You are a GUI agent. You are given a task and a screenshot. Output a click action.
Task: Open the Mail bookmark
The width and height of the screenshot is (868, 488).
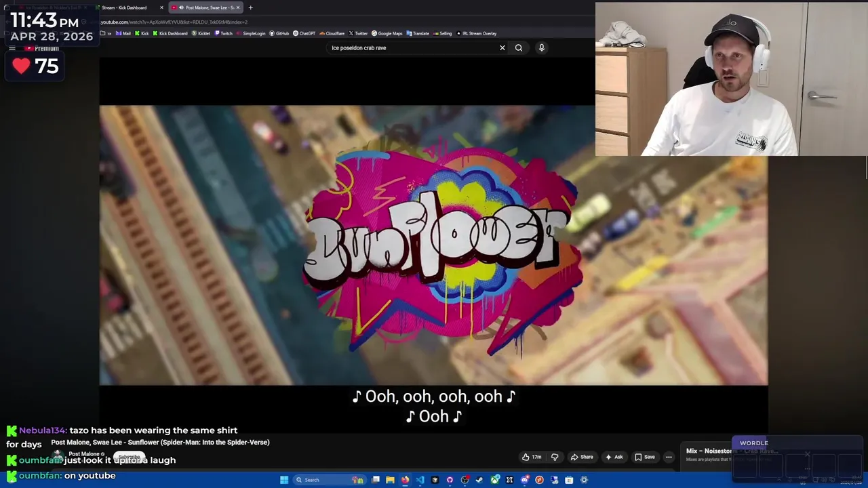coord(123,33)
